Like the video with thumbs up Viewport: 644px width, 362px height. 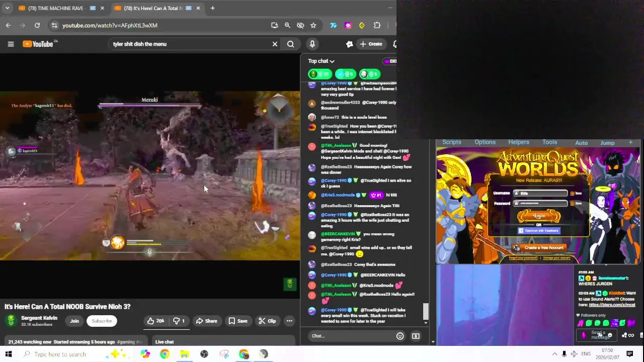[x=155, y=321]
